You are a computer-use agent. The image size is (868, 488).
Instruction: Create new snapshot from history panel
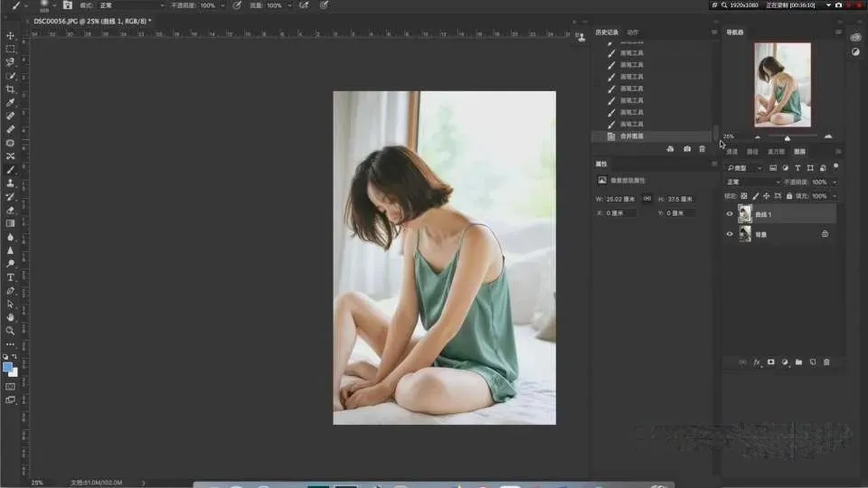point(687,148)
